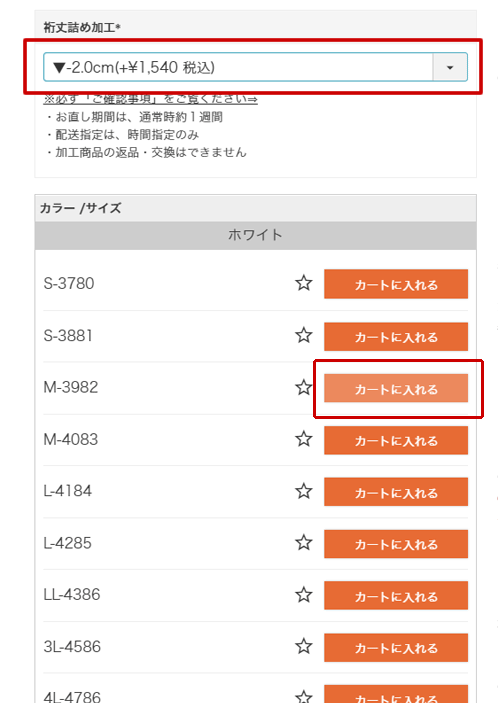
Task: Add size LL-4386 to cart
Action: 396,595
